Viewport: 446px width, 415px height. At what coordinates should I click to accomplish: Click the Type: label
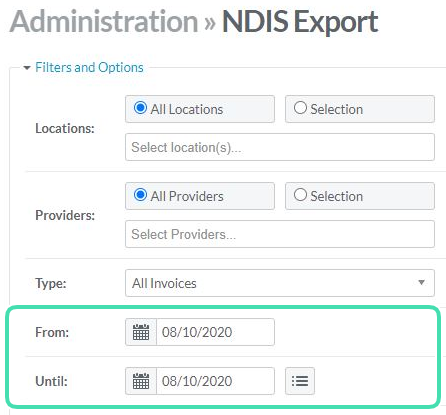point(51,283)
